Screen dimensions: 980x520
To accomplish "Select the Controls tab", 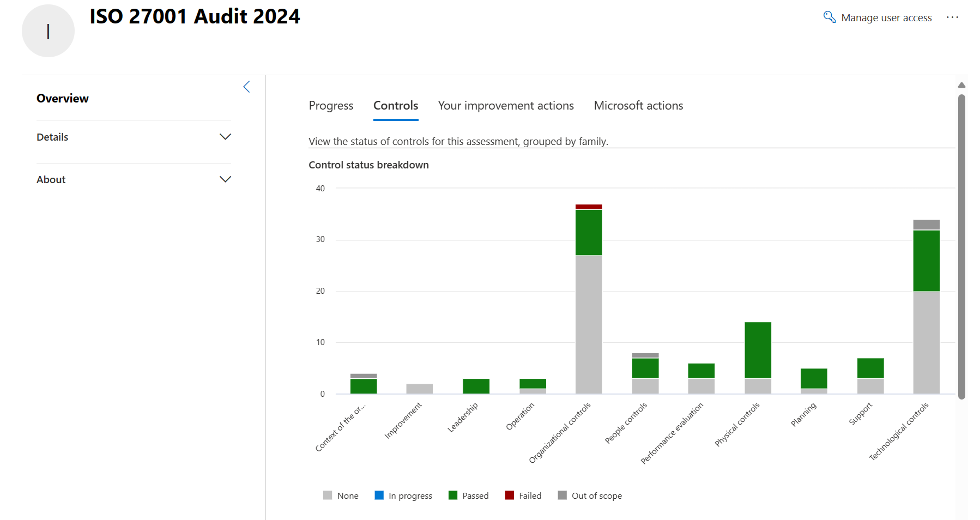I will point(396,106).
